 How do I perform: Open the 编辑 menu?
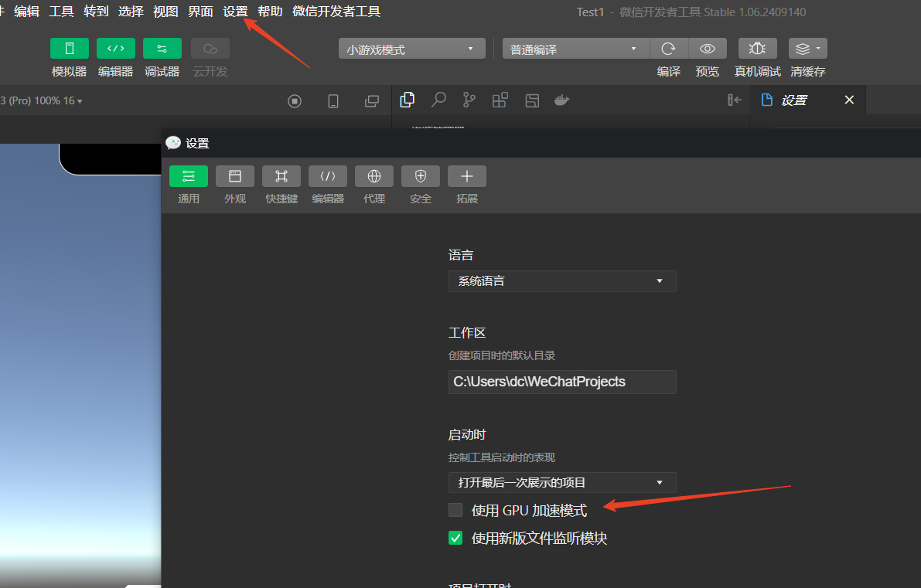pyautogui.click(x=26, y=12)
